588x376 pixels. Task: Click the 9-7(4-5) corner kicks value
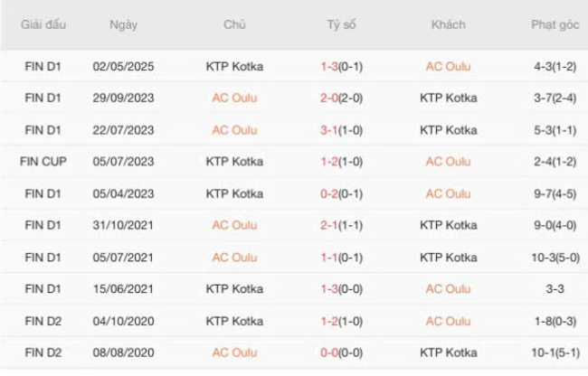pyautogui.click(x=555, y=193)
